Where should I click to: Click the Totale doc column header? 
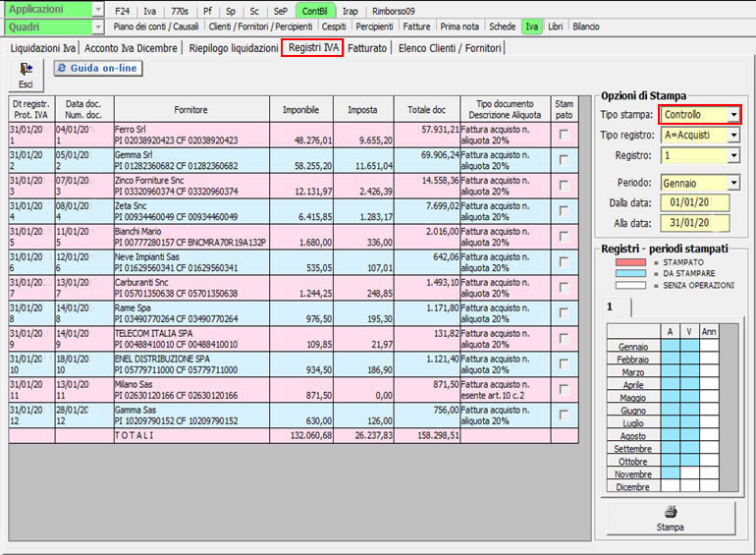(x=427, y=109)
